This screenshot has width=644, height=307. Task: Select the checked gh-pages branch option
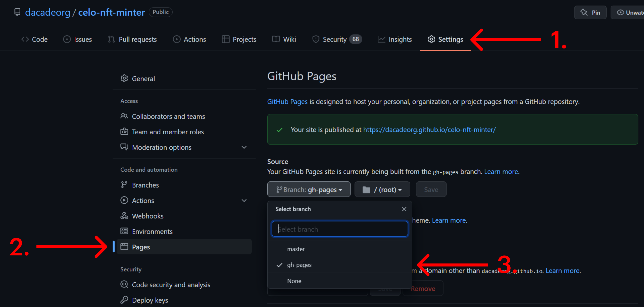point(299,265)
